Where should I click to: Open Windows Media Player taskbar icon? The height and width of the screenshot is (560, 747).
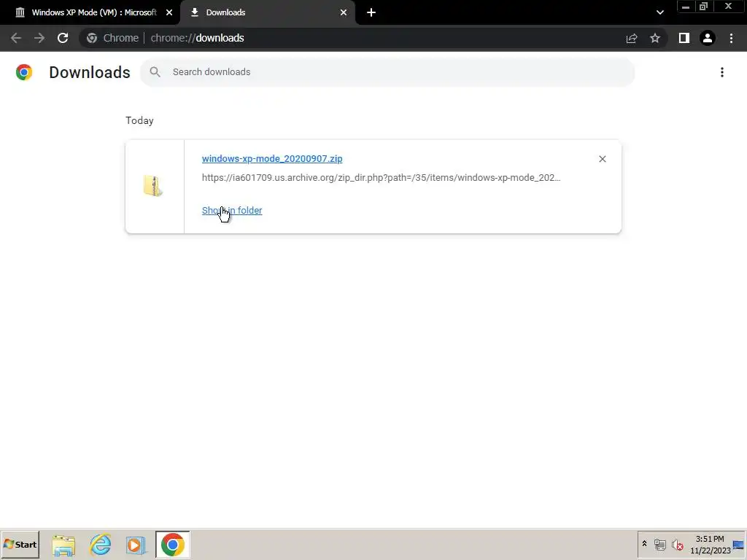136,545
